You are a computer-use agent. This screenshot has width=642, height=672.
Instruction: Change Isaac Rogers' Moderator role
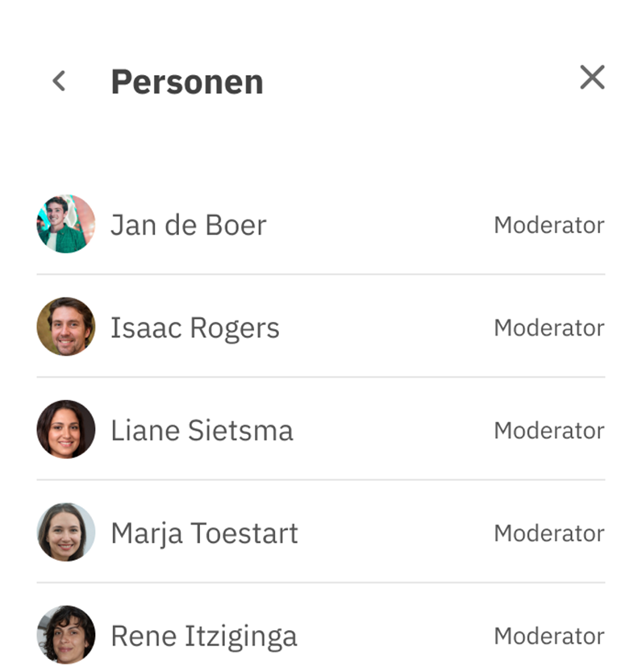[x=549, y=328]
